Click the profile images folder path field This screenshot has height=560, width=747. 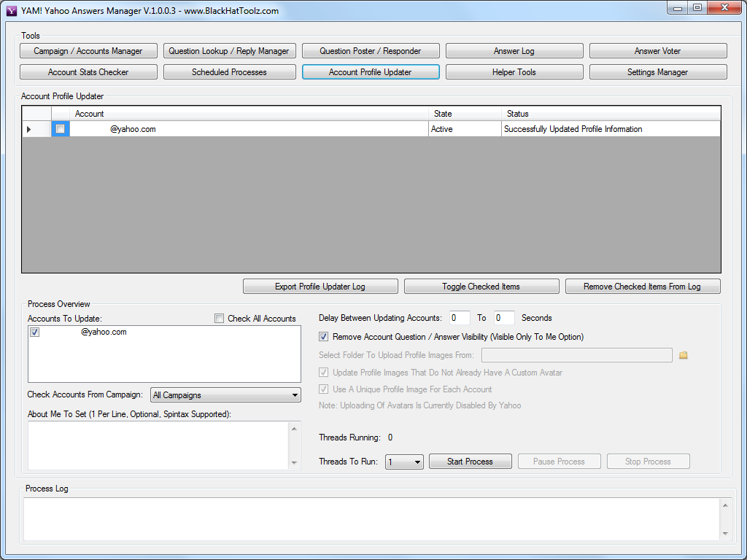pyautogui.click(x=577, y=355)
